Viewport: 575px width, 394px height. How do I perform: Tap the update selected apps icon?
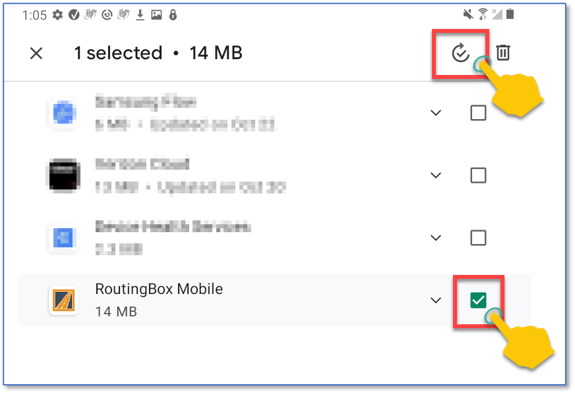(460, 53)
